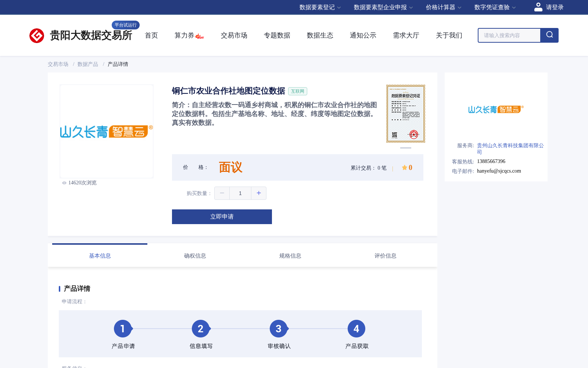Screen dimensions: 588x368
Task: Click step 4 circle 产品获取
Action: pyautogui.click(x=356, y=329)
